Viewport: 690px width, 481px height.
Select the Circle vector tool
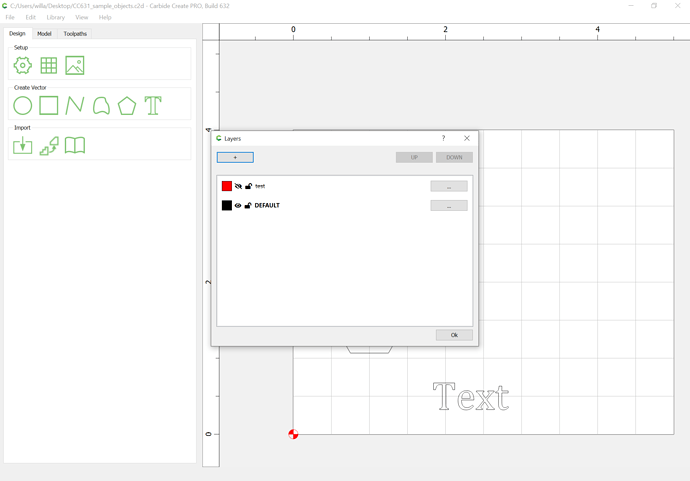pyautogui.click(x=22, y=106)
